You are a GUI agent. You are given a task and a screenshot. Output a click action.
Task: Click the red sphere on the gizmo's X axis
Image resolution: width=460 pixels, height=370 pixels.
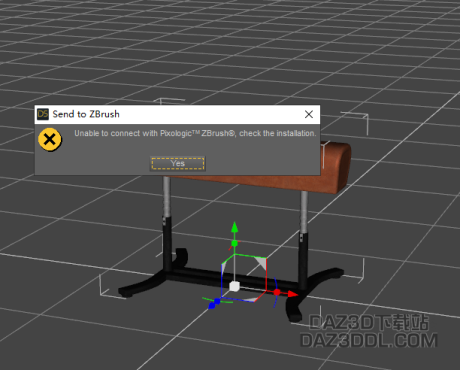pyautogui.click(x=277, y=292)
